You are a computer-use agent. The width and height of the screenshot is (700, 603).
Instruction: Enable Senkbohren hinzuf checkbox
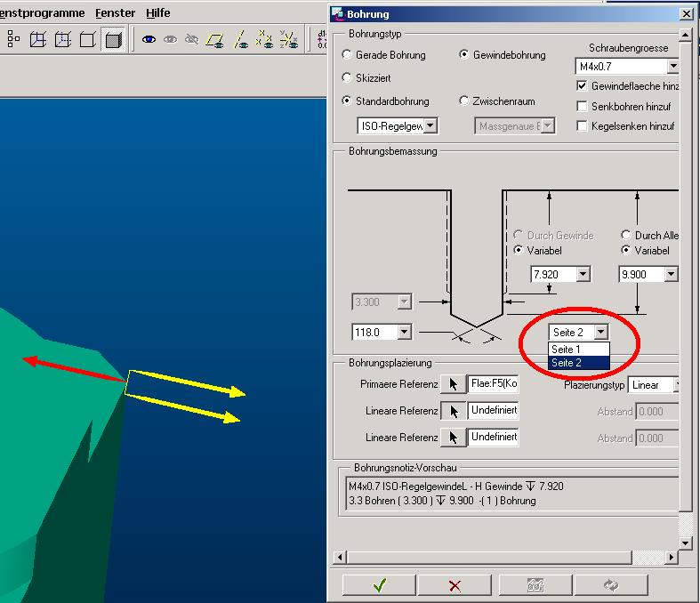pos(582,106)
